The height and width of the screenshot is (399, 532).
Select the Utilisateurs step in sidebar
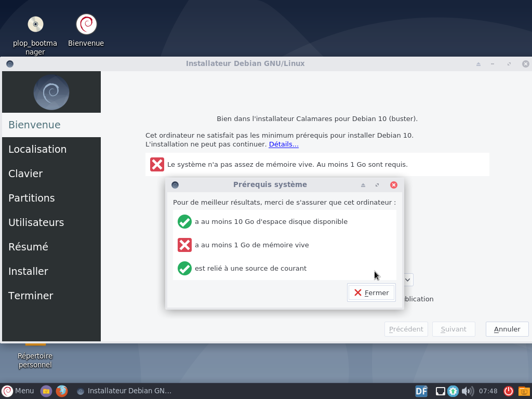tap(51, 222)
